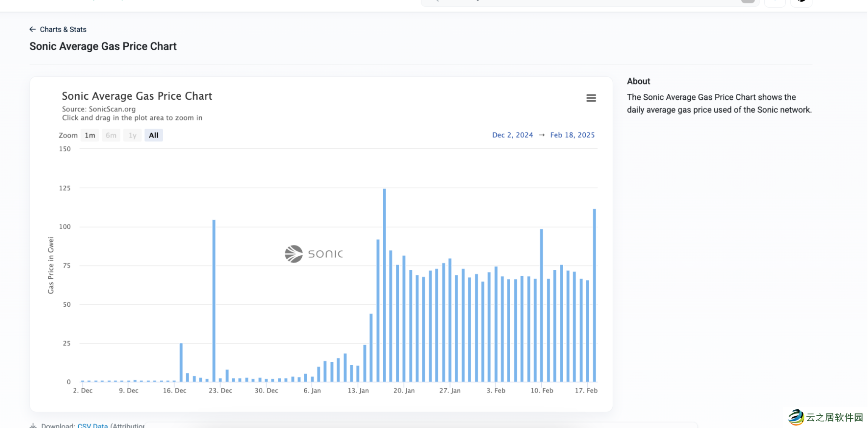Click the back arrow beside Charts & Stats
Viewport: 868px width, 428px height.
[33, 29]
